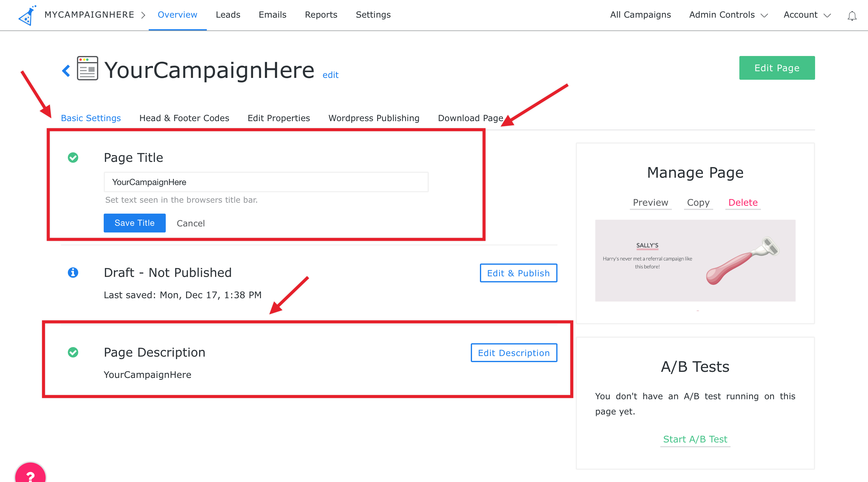868x482 pixels.
Task: Open the Settings tab
Action: click(373, 15)
